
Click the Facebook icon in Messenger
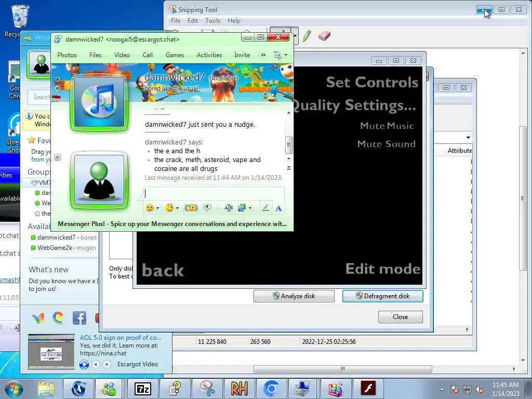(x=79, y=318)
